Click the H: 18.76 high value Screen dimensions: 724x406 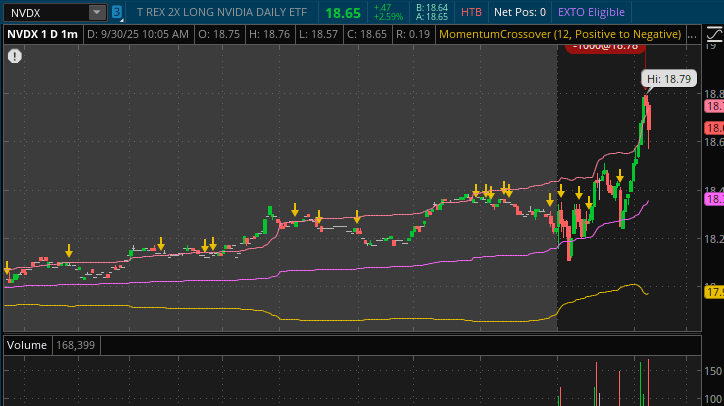(x=269, y=34)
